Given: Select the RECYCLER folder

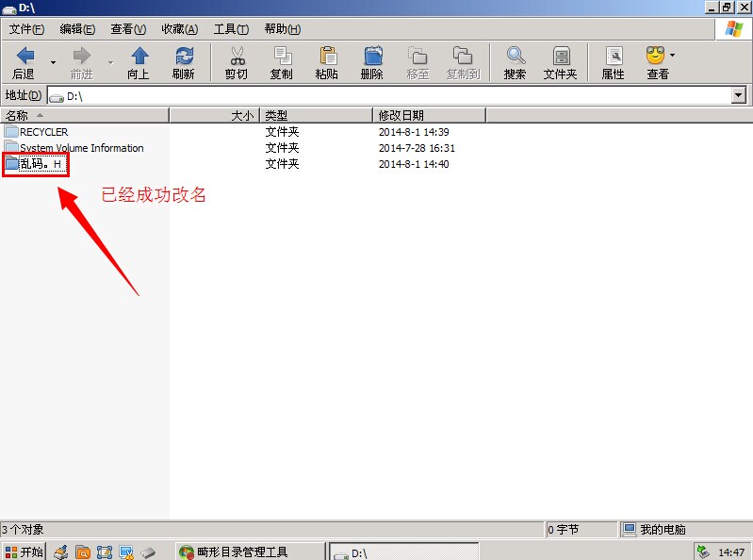Looking at the screenshot, I should click(43, 132).
